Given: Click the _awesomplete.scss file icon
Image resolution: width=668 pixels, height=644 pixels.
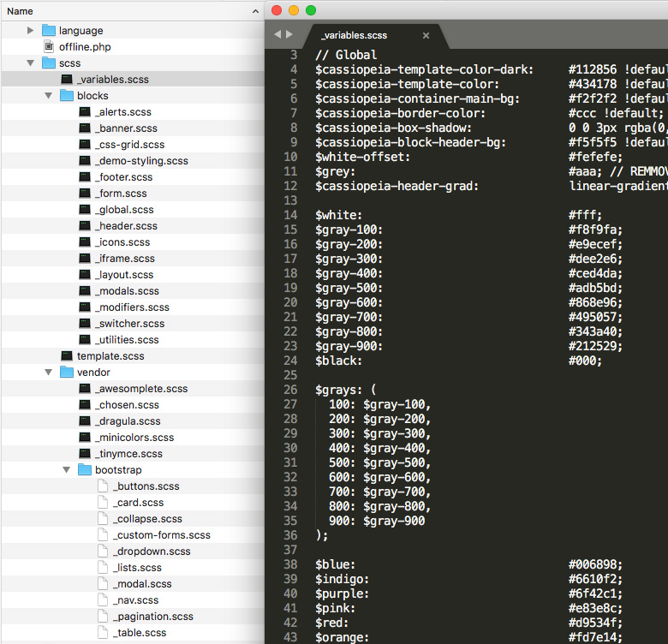Looking at the screenshot, I should [x=85, y=388].
